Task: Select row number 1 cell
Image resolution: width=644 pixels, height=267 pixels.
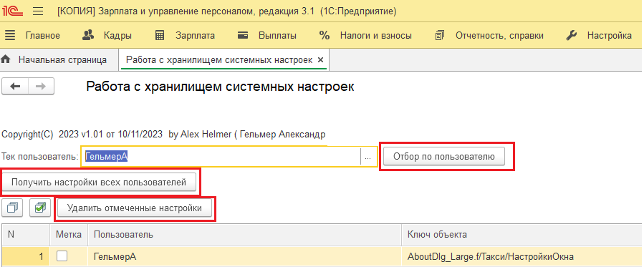Action: click(x=26, y=257)
